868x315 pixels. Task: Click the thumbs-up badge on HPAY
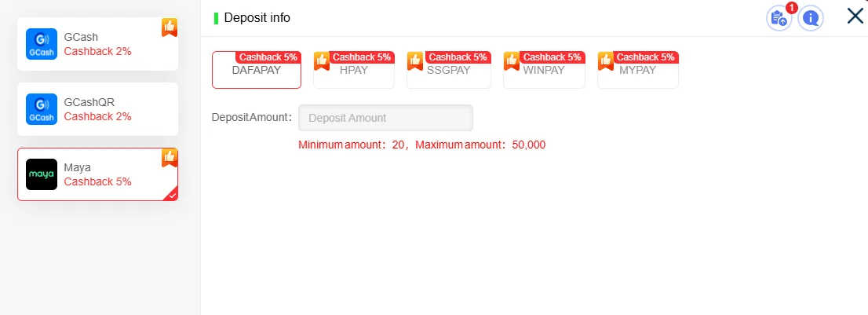tap(322, 61)
